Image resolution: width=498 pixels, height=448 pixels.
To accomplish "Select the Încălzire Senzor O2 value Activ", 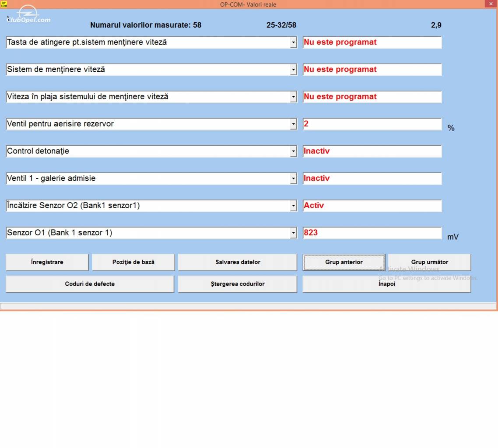I will [x=372, y=206].
